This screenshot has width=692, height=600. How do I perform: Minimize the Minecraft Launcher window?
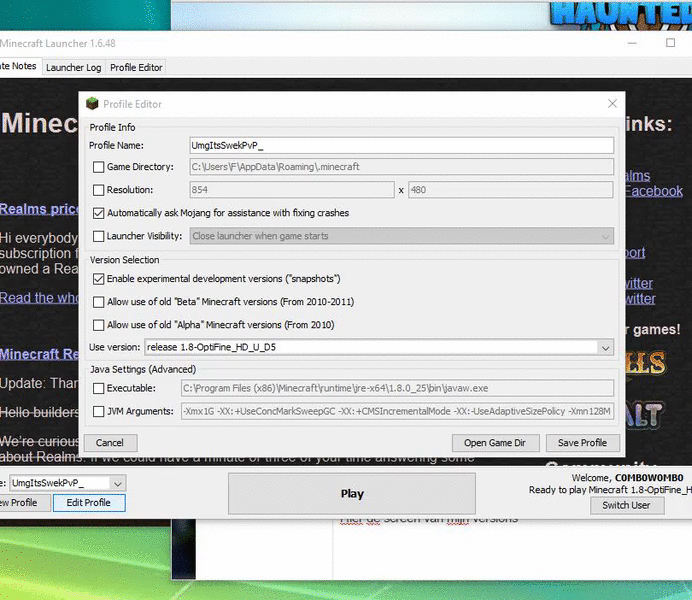pos(632,43)
